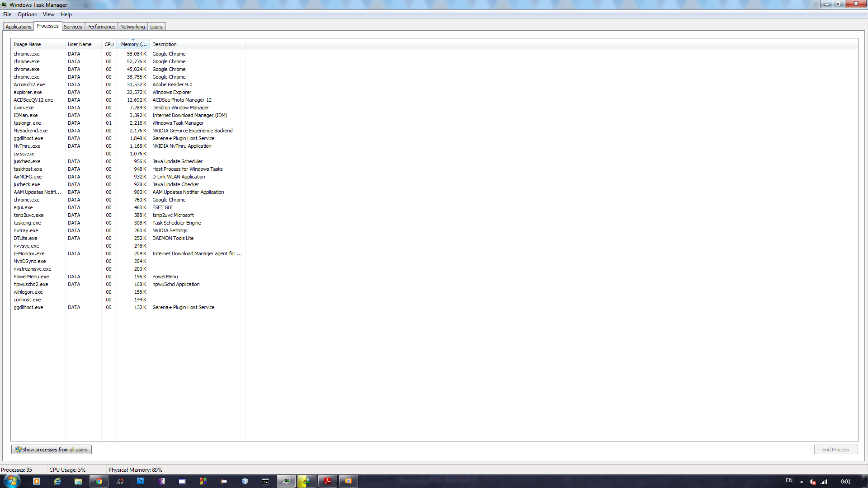Viewport: 868px width, 488px height.
Task: Select the Processes tab
Action: pyautogui.click(x=47, y=26)
